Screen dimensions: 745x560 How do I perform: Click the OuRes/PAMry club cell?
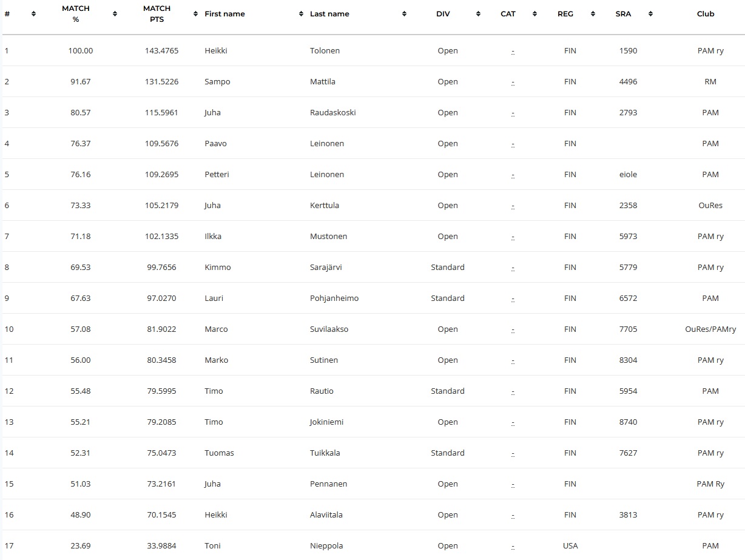710,329
